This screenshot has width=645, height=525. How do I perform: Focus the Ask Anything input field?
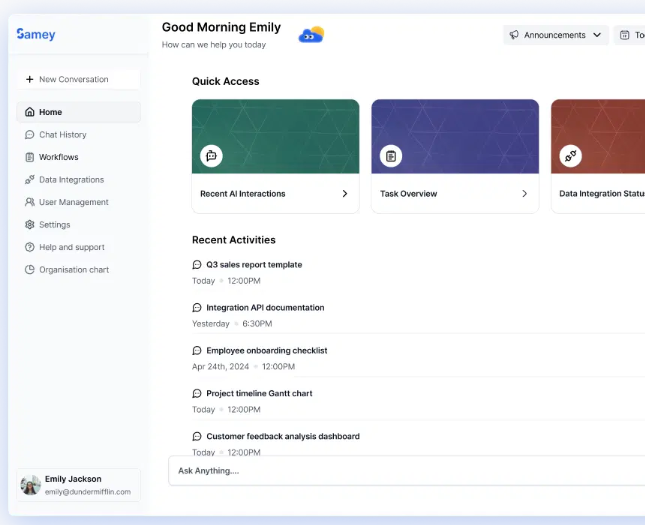point(406,471)
